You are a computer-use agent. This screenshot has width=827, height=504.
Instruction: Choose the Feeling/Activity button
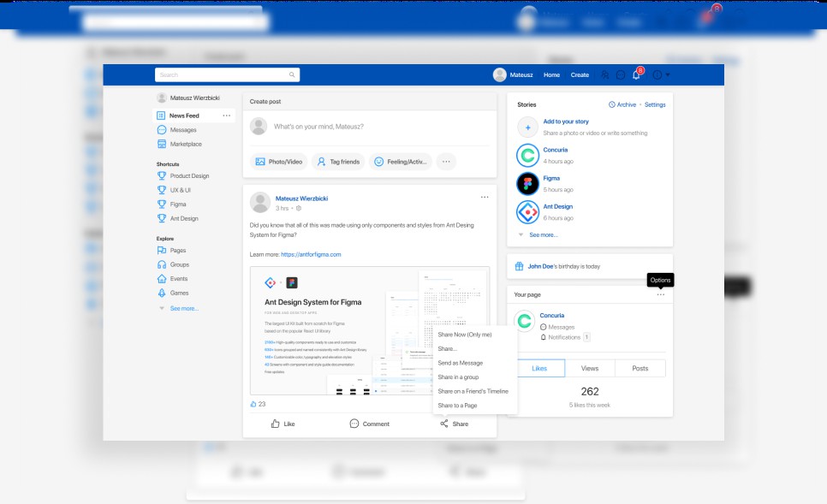401,162
